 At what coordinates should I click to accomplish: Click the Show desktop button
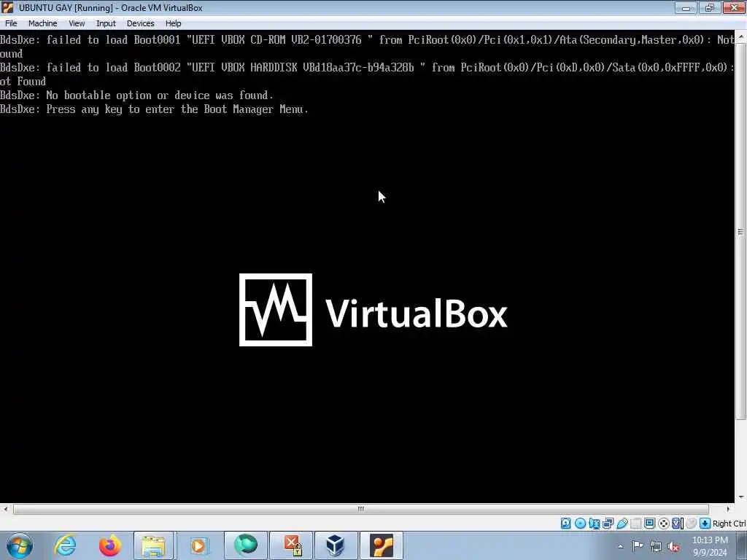[741, 545]
